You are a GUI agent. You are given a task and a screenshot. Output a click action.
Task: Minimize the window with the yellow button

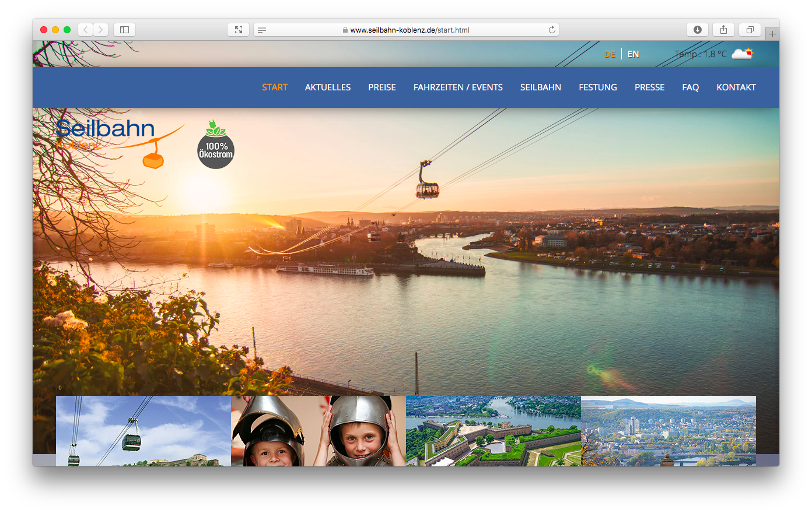pyautogui.click(x=55, y=30)
